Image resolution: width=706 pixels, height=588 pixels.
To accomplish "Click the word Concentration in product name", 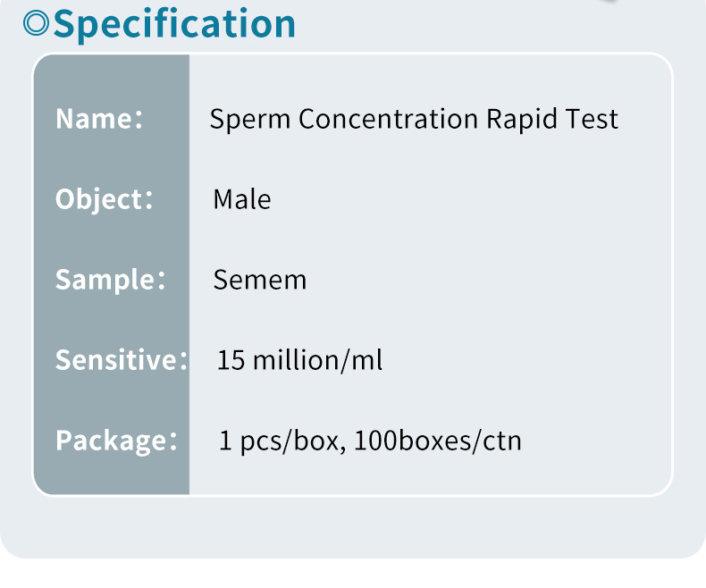I will click(x=388, y=120).
